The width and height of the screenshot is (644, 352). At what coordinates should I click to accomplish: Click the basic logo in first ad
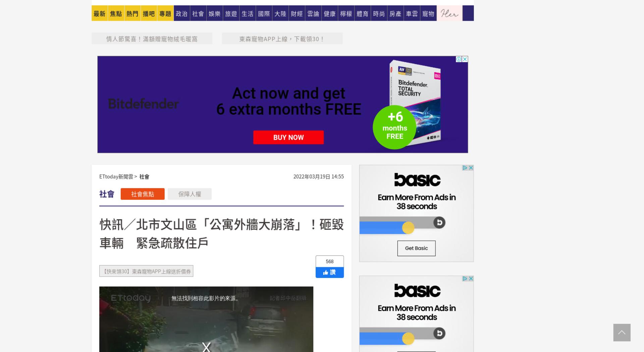coord(417,180)
